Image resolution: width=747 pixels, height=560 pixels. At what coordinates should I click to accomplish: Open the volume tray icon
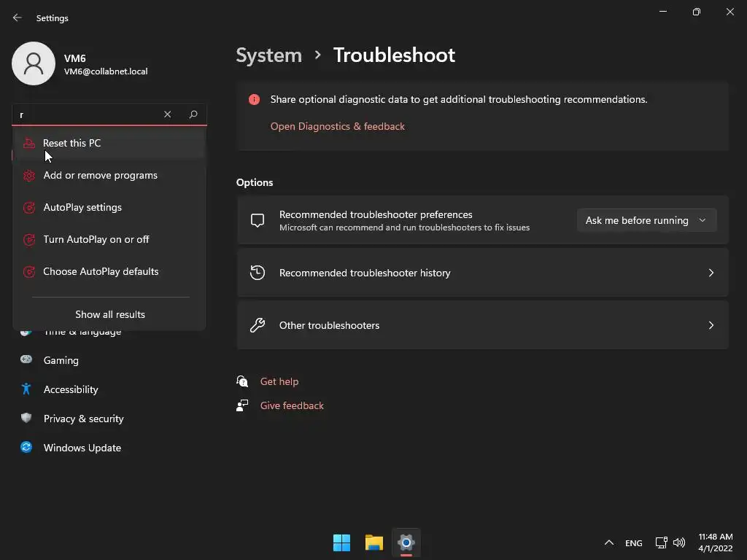pyautogui.click(x=679, y=542)
